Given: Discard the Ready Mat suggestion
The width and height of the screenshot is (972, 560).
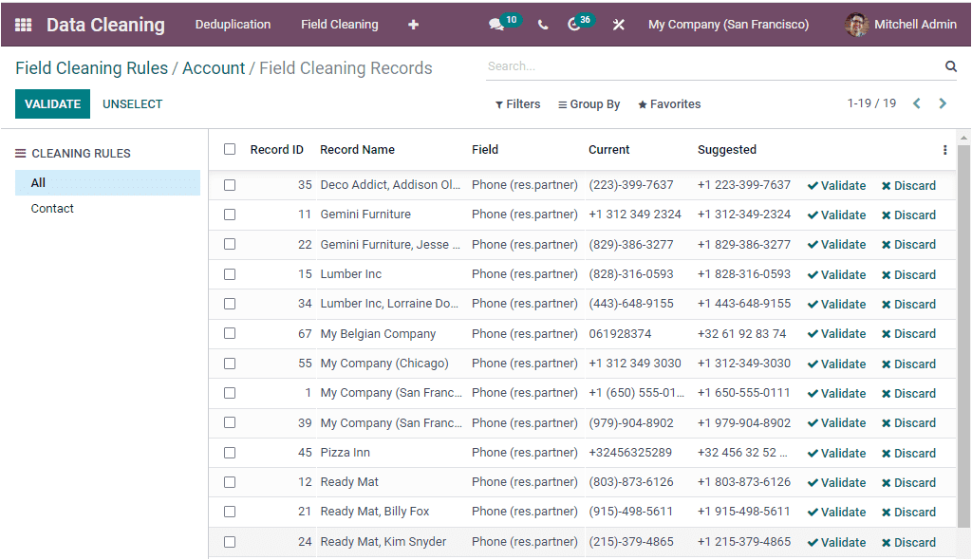Looking at the screenshot, I should click(x=908, y=482).
